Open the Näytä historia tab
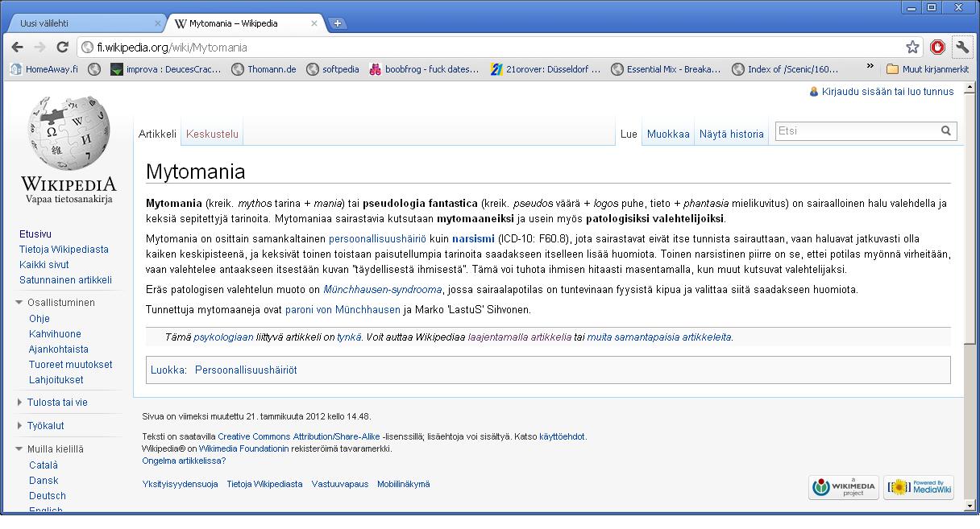 (731, 134)
